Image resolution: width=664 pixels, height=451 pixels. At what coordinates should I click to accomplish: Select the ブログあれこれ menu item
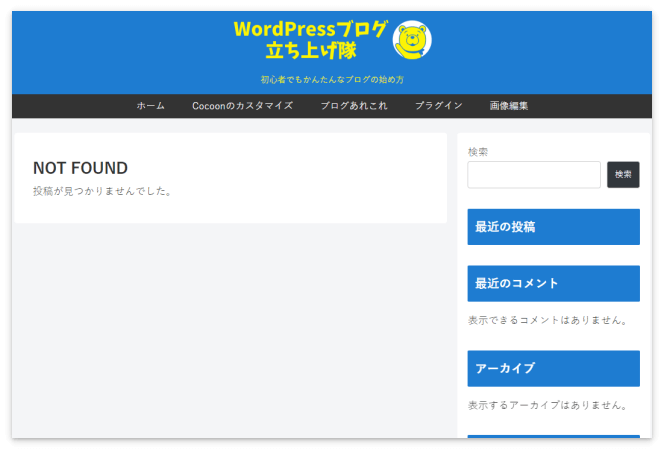354,106
